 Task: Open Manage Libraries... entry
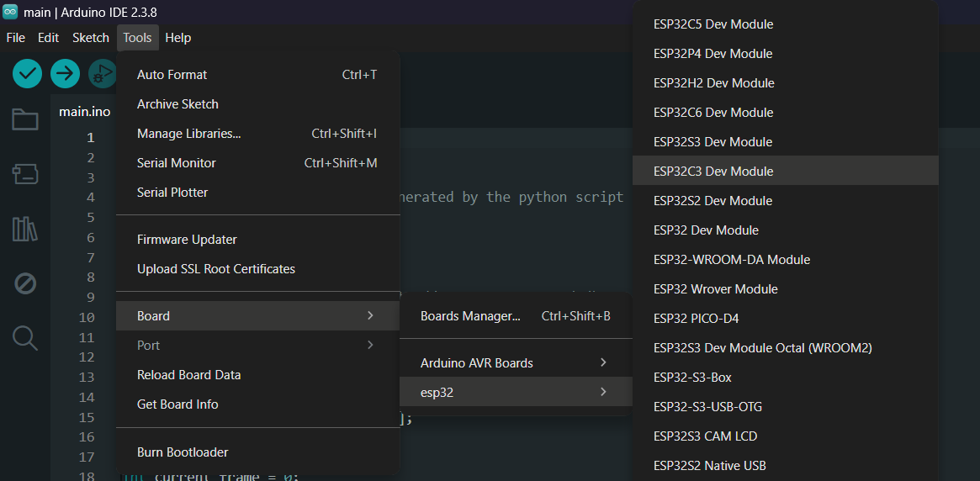257,134
